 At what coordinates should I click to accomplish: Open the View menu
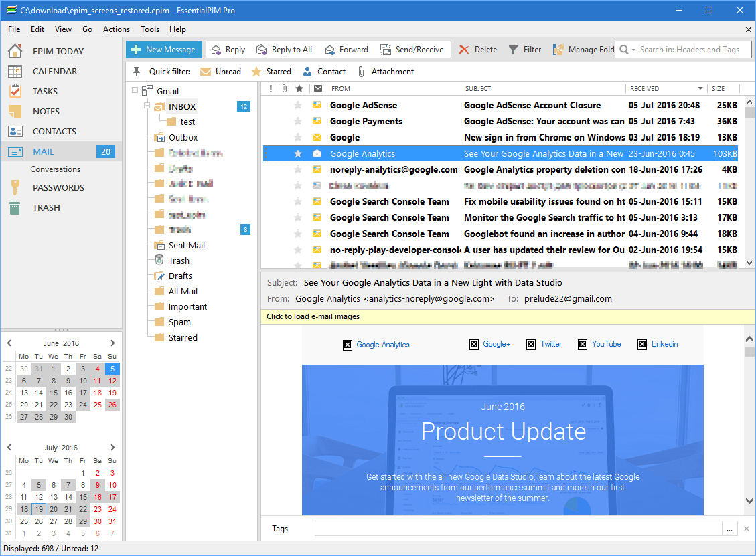63,29
